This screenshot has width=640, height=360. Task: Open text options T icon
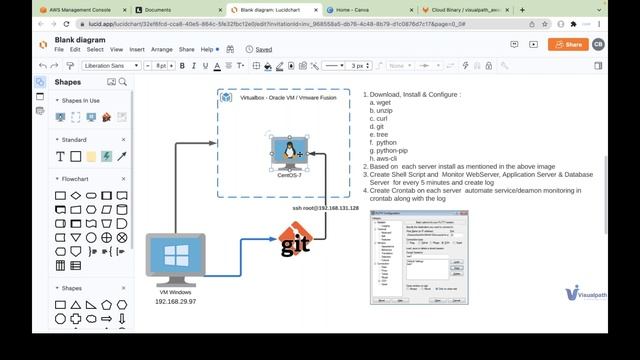[x=240, y=66]
